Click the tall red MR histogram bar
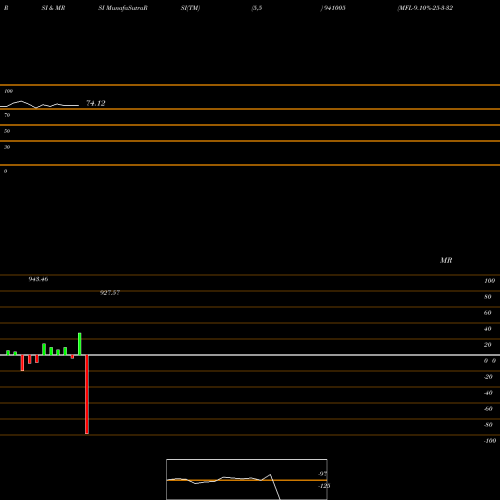 [x=87, y=394]
